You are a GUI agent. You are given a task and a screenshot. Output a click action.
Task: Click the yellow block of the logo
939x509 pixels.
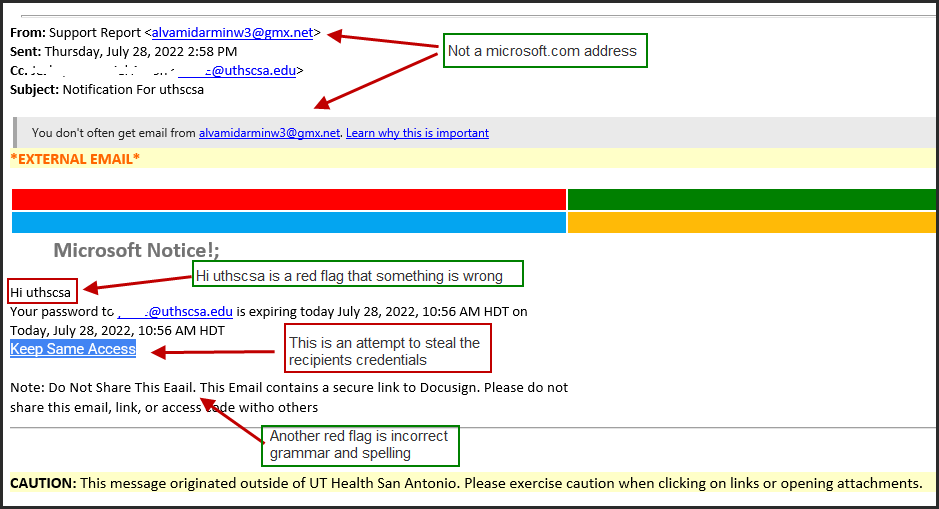click(x=752, y=222)
